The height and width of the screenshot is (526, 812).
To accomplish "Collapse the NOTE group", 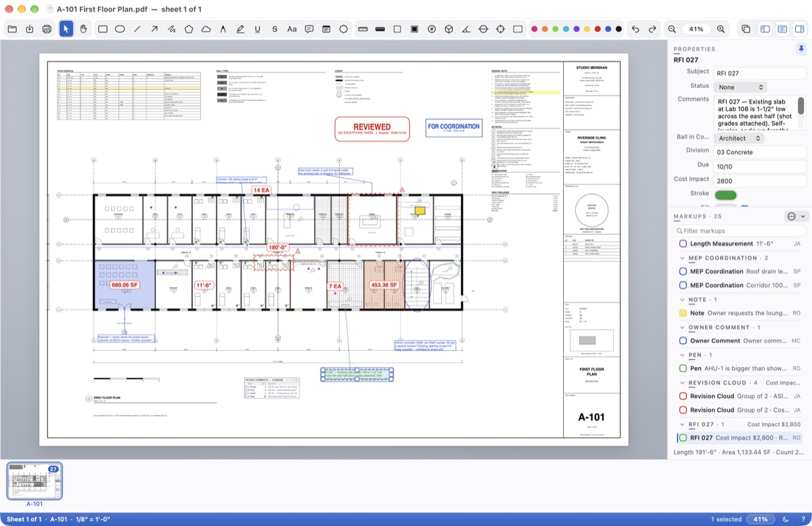I will [x=683, y=299].
